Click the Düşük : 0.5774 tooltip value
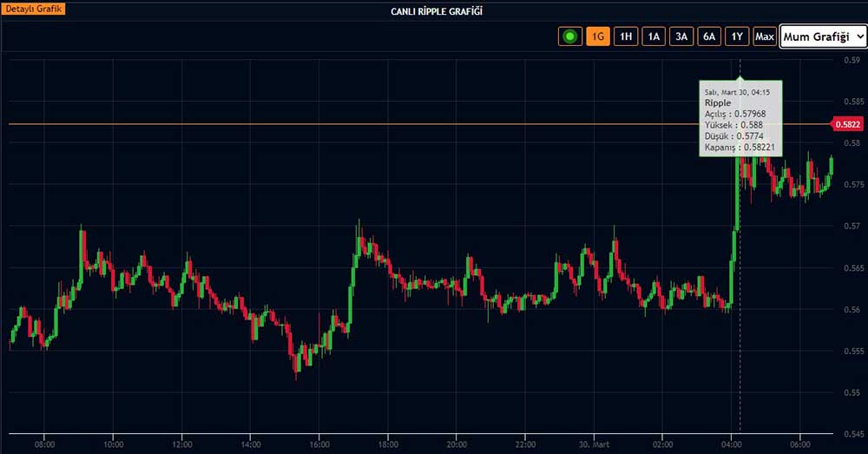The height and width of the screenshot is (454, 868). [x=733, y=136]
